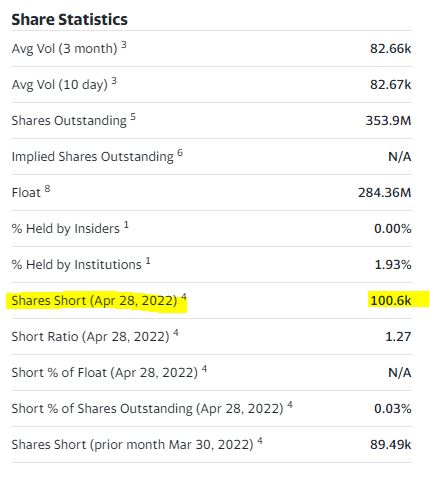Open footnote 4 beside Short Ratio
This screenshot has height=478, width=429.
tap(176, 332)
